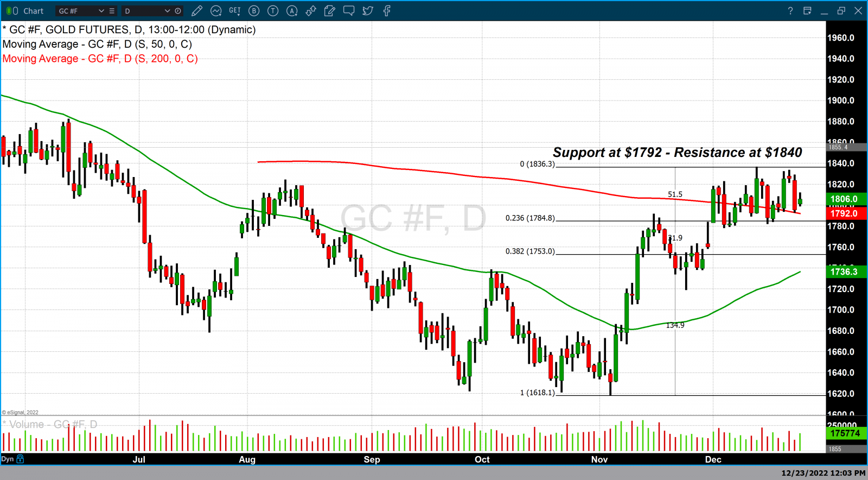Click the 1900.0 price axis label
The width and height of the screenshot is (868, 480).
pos(840,100)
